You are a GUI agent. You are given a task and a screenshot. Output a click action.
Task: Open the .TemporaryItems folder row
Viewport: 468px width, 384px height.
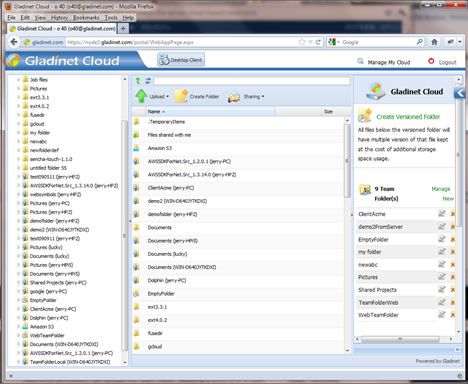(238, 122)
